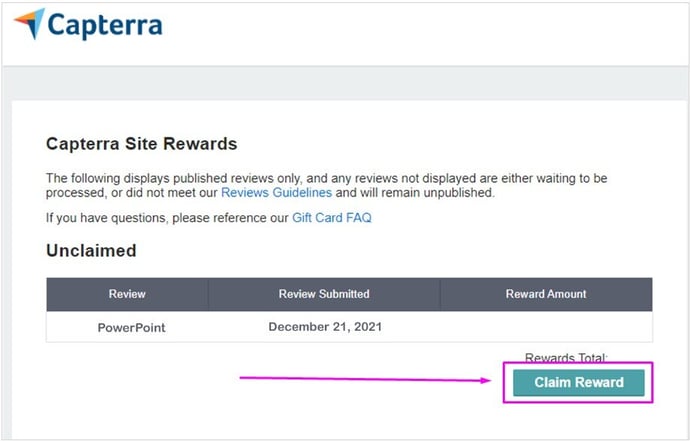691x441 pixels.
Task: Click the Unclaimed section heading
Action: [91, 251]
